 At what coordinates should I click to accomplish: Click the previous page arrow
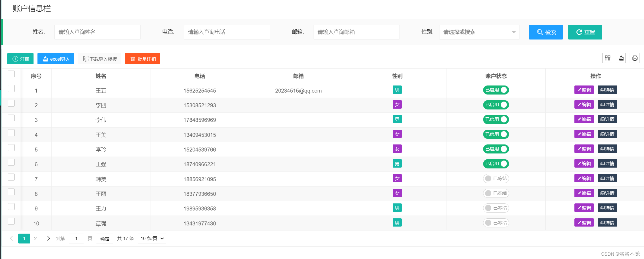click(11, 238)
